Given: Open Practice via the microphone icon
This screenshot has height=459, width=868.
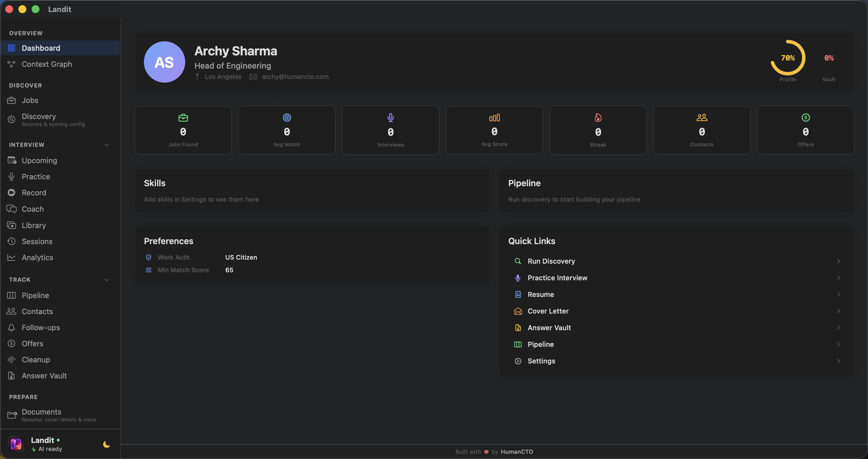Looking at the screenshot, I should 11,176.
